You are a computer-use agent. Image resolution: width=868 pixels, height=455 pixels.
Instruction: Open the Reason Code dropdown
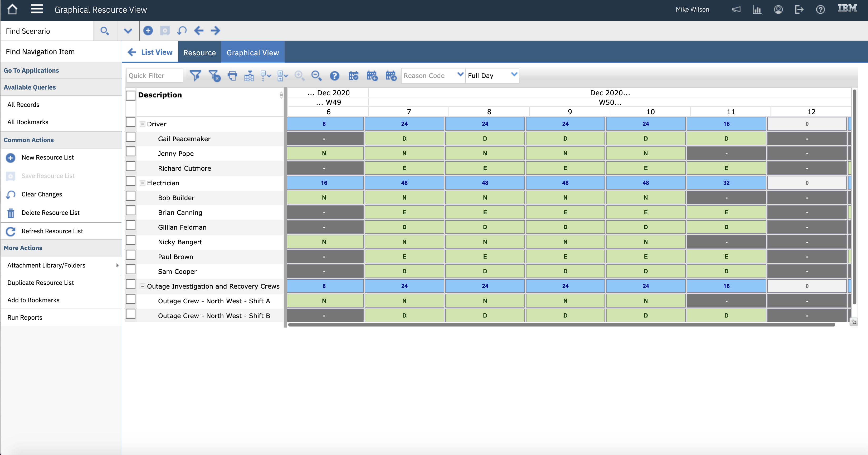point(460,75)
